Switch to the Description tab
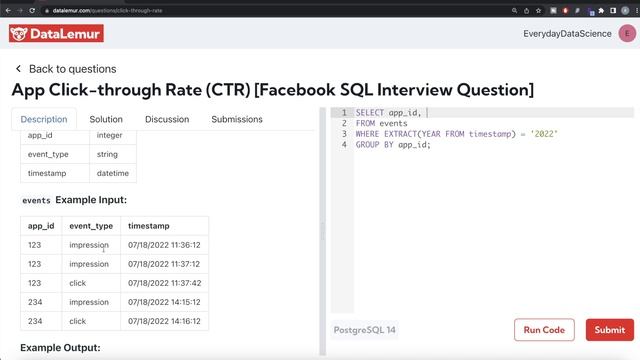640x360 pixels. (44, 119)
